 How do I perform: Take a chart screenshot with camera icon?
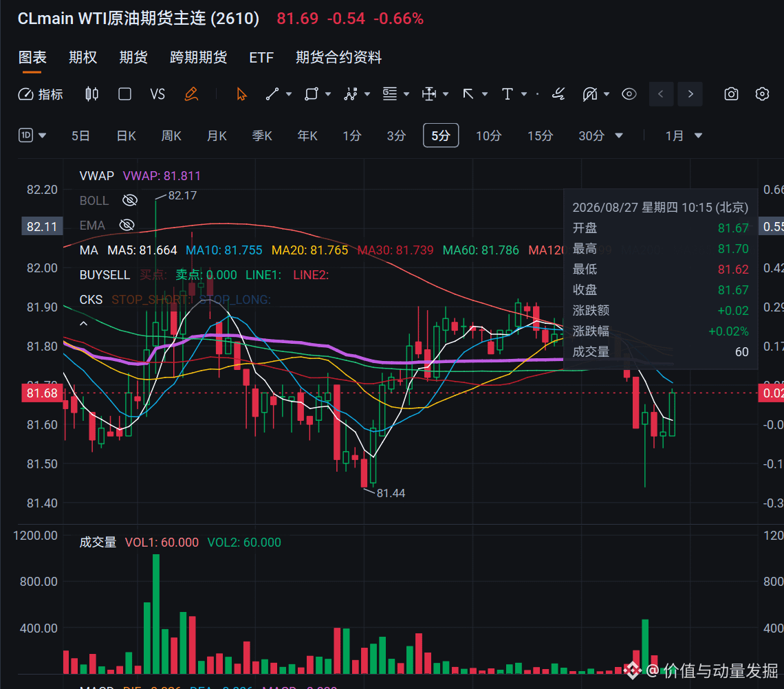click(x=731, y=94)
